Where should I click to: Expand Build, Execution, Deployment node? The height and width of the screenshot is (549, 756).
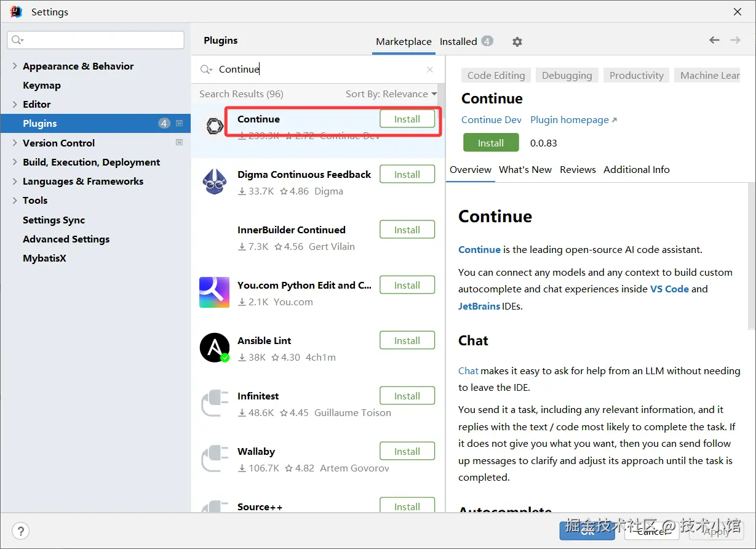tap(15, 162)
